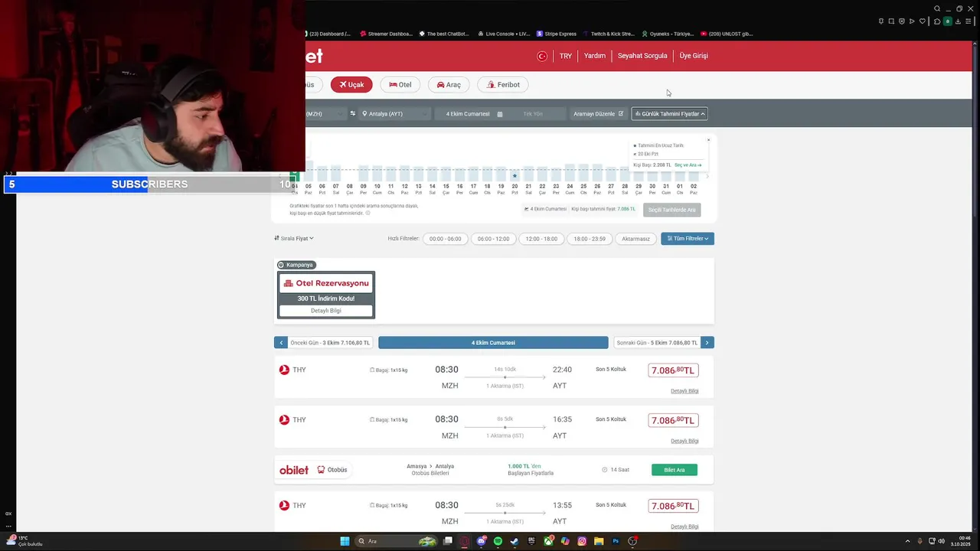
Task: Click the Otel Rezervasyonu campaign banner
Action: 326,283
